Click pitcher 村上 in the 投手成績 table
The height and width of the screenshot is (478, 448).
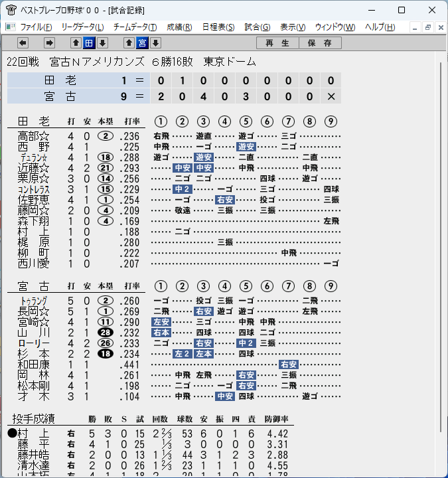click(34, 434)
